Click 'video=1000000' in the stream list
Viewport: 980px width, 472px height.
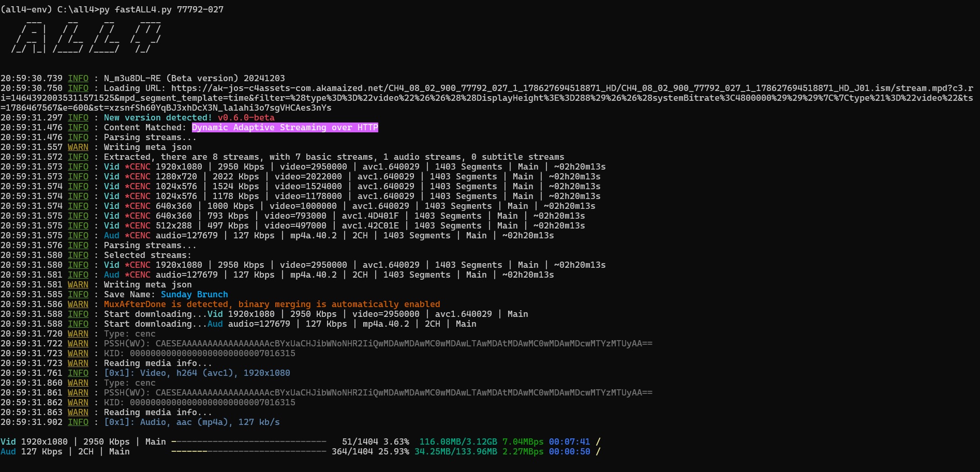pos(303,206)
